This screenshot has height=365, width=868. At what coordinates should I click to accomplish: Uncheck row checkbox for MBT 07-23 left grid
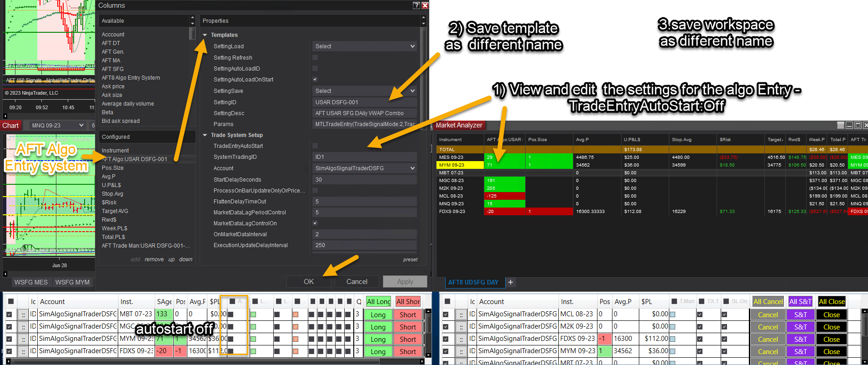point(9,314)
